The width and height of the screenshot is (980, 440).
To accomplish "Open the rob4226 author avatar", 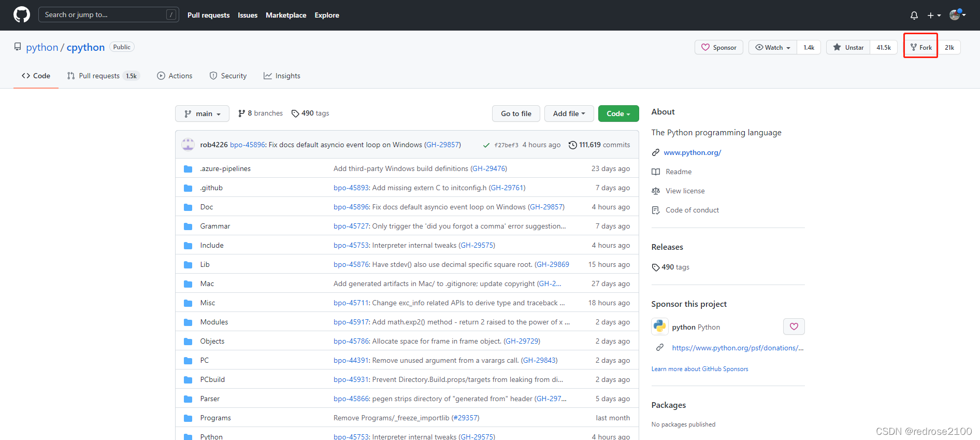I will click(x=188, y=145).
